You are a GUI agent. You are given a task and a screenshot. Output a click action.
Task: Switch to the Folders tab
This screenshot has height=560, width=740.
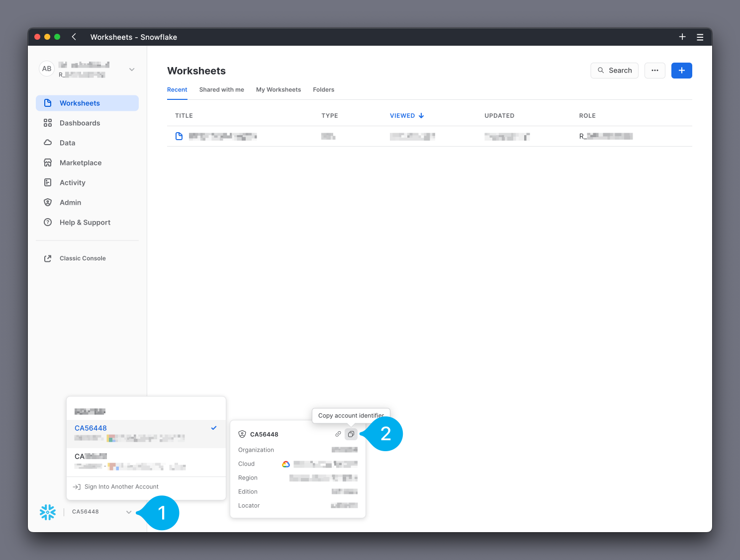(x=324, y=90)
